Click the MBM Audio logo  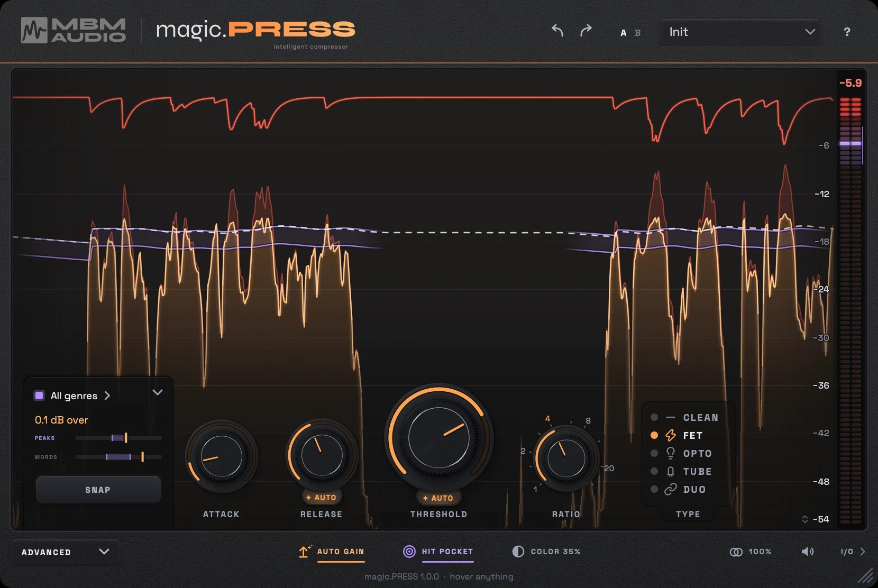point(74,30)
